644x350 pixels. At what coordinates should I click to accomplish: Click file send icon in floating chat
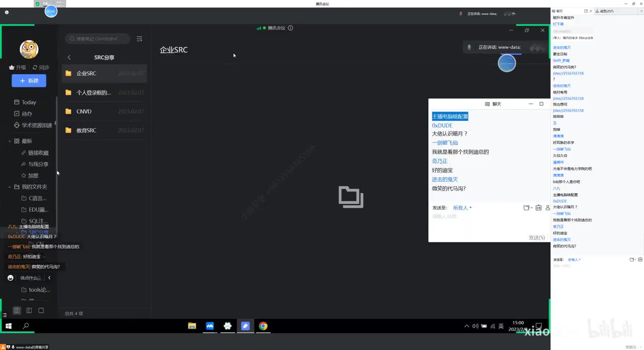click(527, 208)
